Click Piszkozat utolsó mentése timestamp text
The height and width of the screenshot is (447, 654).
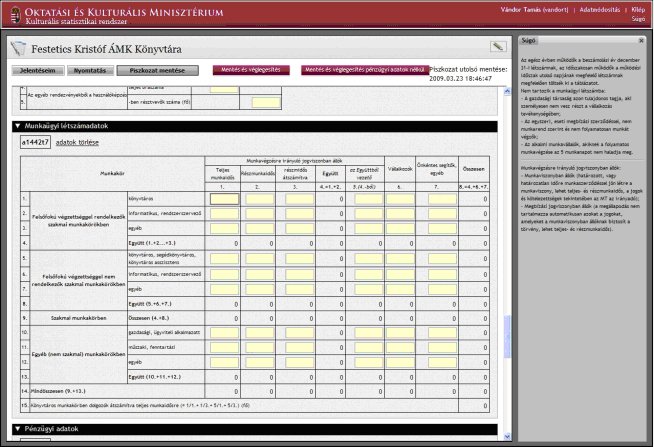[x=468, y=74]
